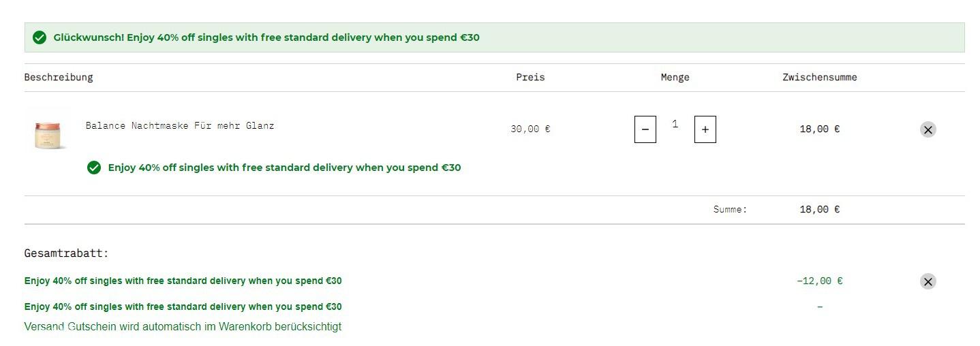The width and height of the screenshot is (980, 346).
Task: Click the Menge column header
Action: pyautogui.click(x=675, y=77)
